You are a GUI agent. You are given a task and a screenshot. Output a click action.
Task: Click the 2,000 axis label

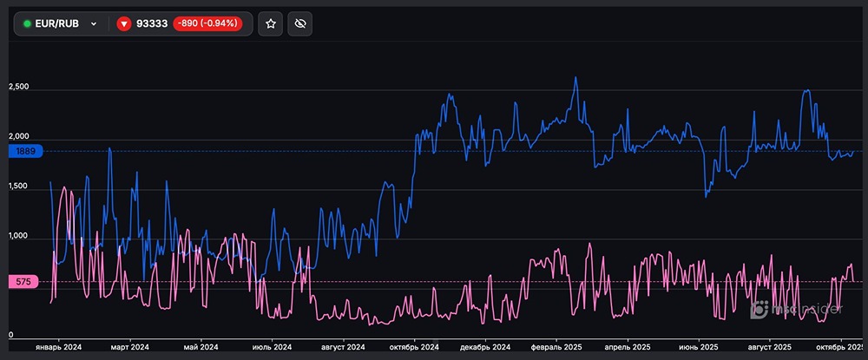[x=19, y=136]
